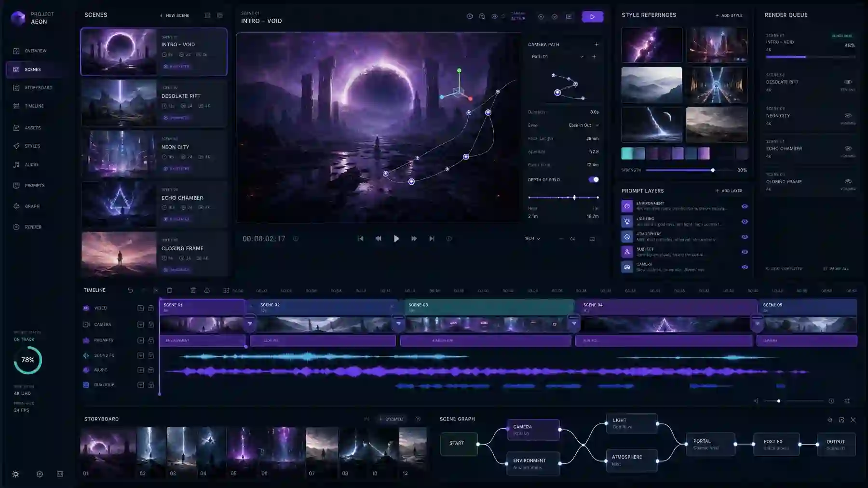The height and width of the screenshot is (488, 868).
Task: Click the lock icon on Camera track
Action: [x=151, y=325]
